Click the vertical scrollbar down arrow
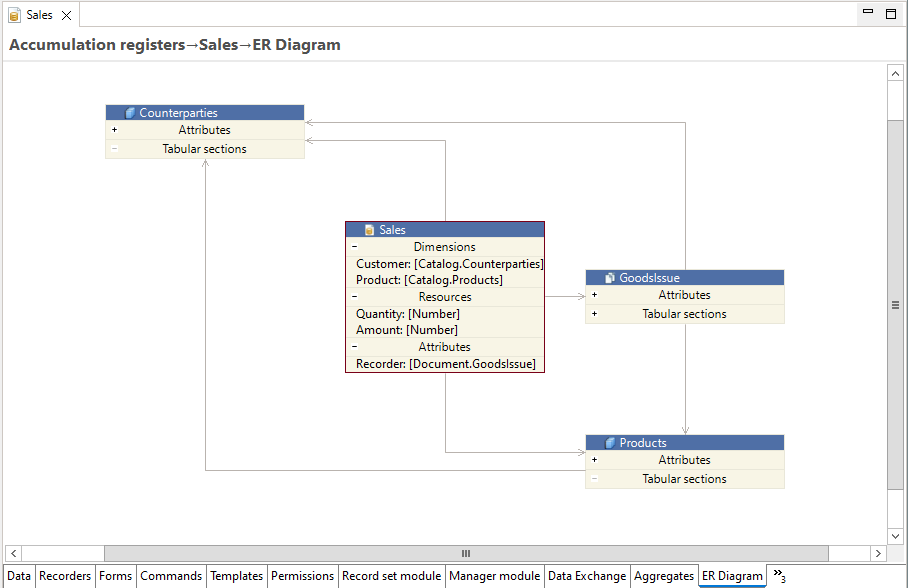The width and height of the screenshot is (908, 588). coord(895,537)
